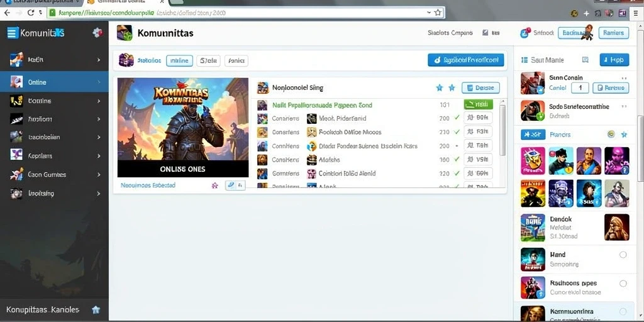The width and height of the screenshot is (644, 322).
Task: Select the radio button beside Rasihoons pipes
Action: (x=623, y=284)
